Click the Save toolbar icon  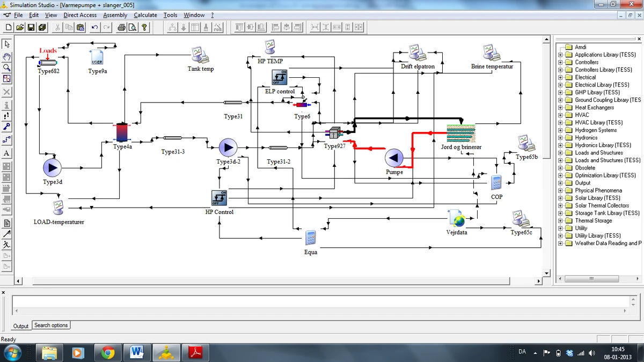point(31,27)
